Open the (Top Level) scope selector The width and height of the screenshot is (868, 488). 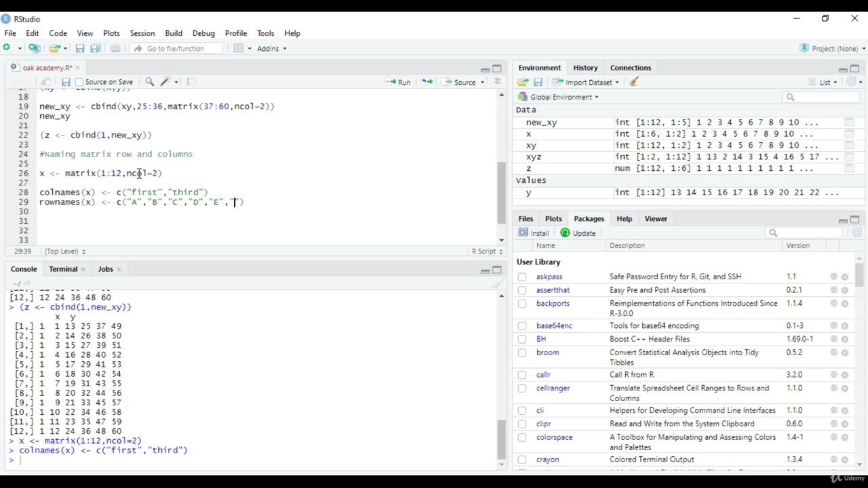point(64,251)
